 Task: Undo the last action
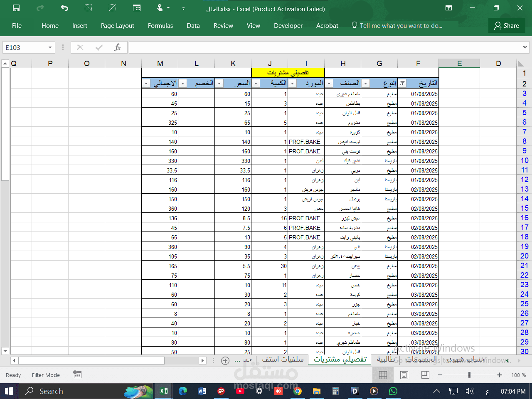pyautogui.click(x=64, y=8)
